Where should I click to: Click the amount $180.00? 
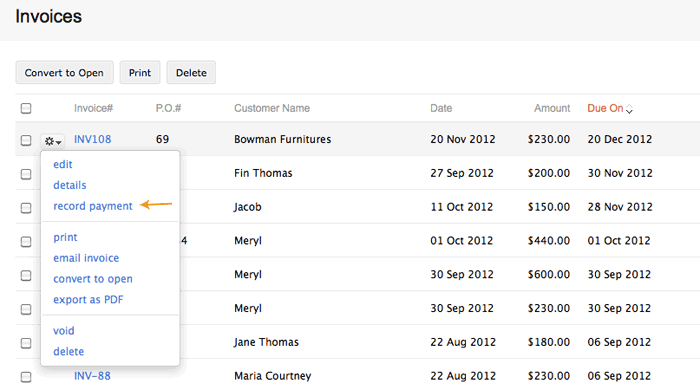click(549, 342)
